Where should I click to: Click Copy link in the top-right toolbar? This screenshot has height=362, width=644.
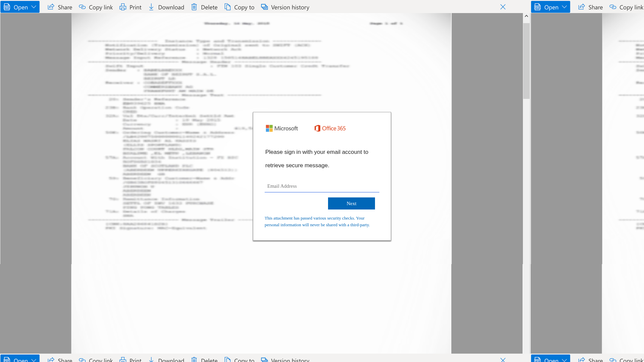click(x=627, y=7)
